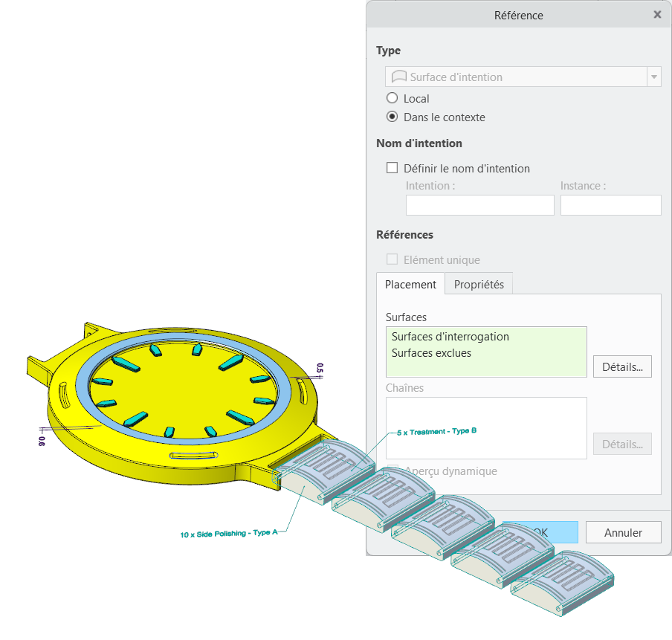Click the Intention input field
Screen dimensions: 672x640
tap(479, 205)
